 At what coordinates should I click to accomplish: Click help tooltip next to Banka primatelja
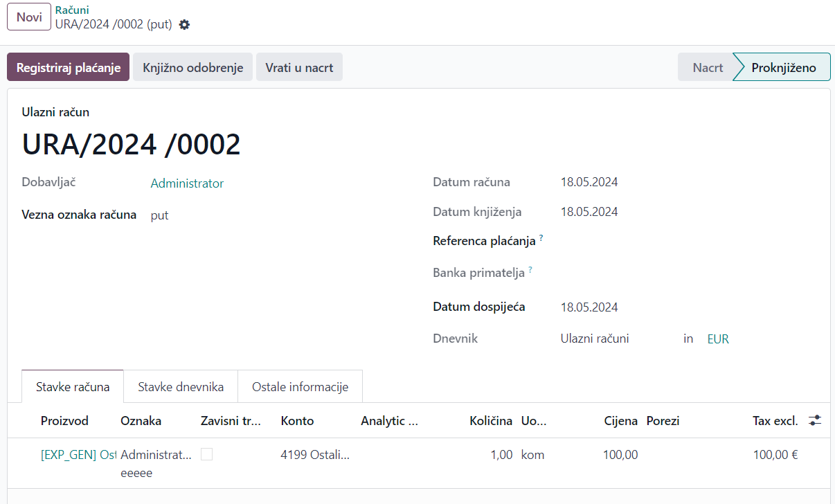[530, 270]
